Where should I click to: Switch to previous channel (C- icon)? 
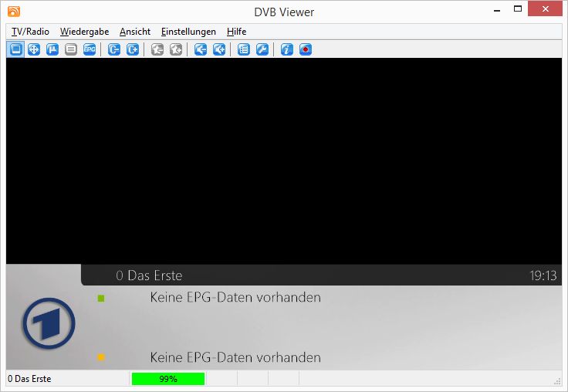[114, 49]
